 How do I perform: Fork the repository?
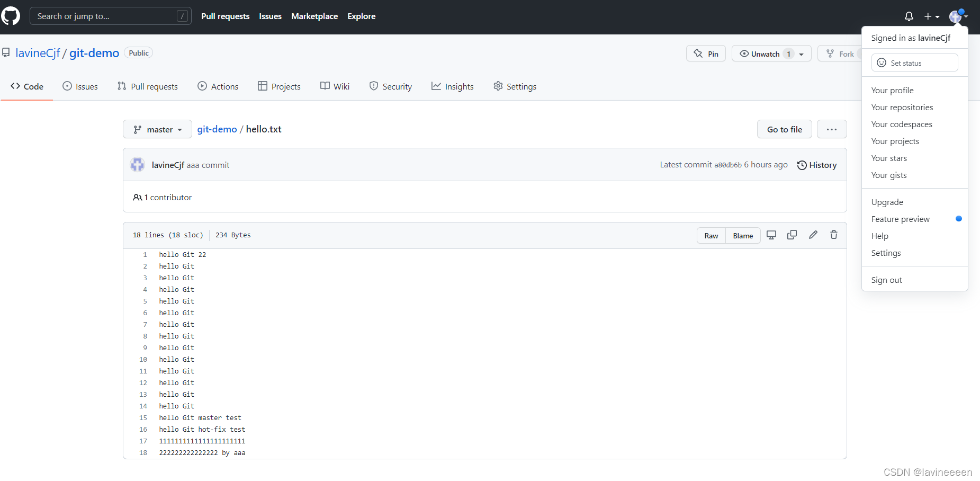(x=840, y=54)
